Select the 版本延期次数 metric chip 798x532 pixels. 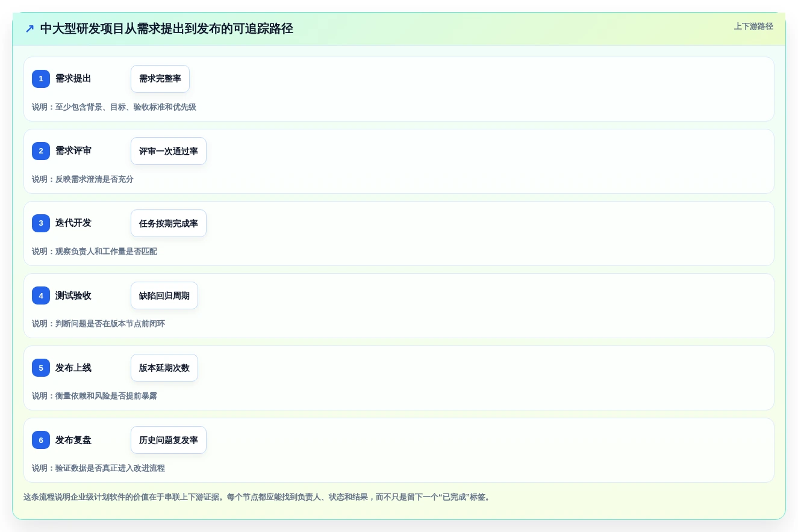(164, 368)
